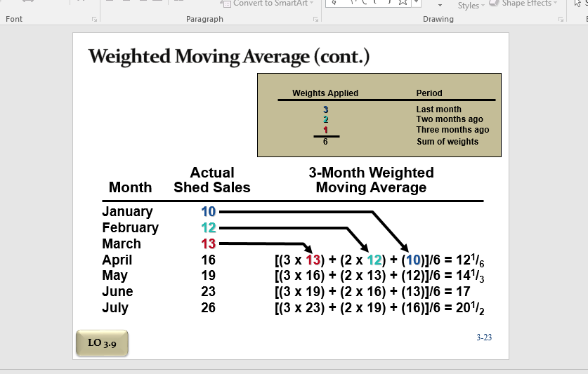Click '3-Month Weighted Moving Average' header

371,180
